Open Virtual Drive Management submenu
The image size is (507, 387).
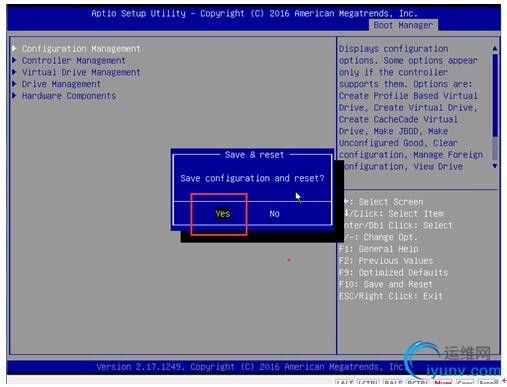pos(81,72)
